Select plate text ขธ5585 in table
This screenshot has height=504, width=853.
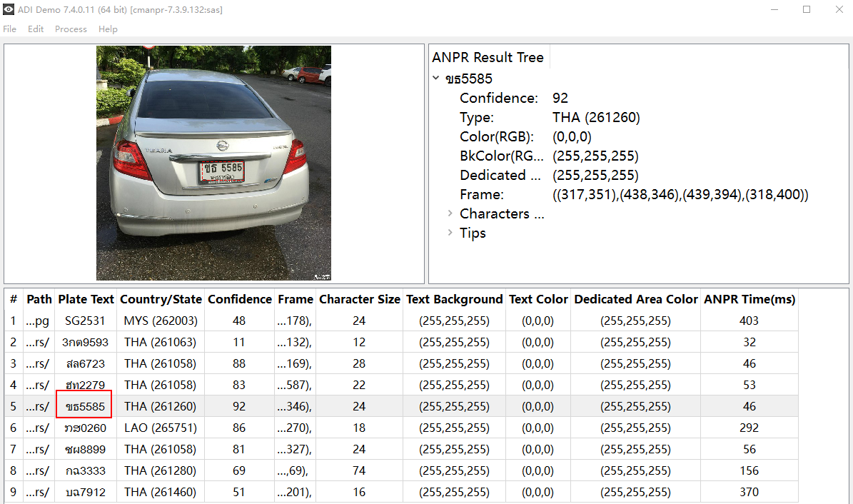pyautogui.click(x=85, y=406)
